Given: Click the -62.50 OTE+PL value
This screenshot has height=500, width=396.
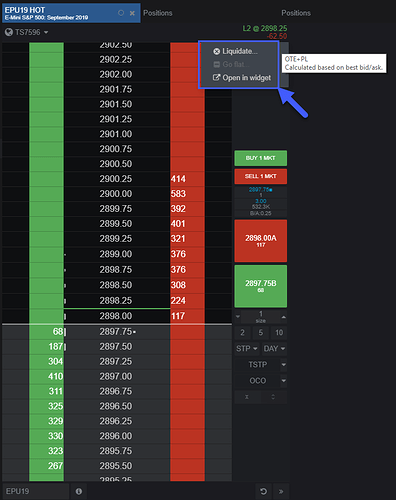Looking at the screenshot, I should point(277,36).
